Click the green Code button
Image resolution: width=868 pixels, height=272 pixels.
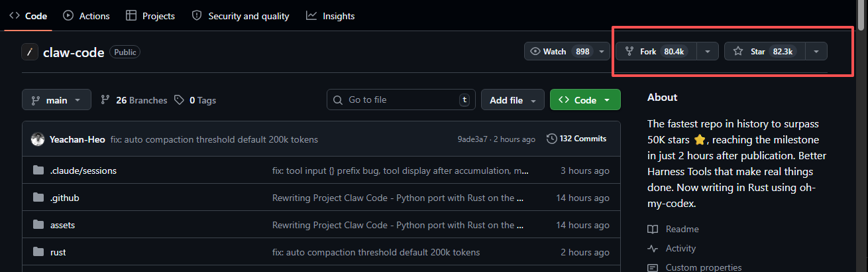click(584, 100)
